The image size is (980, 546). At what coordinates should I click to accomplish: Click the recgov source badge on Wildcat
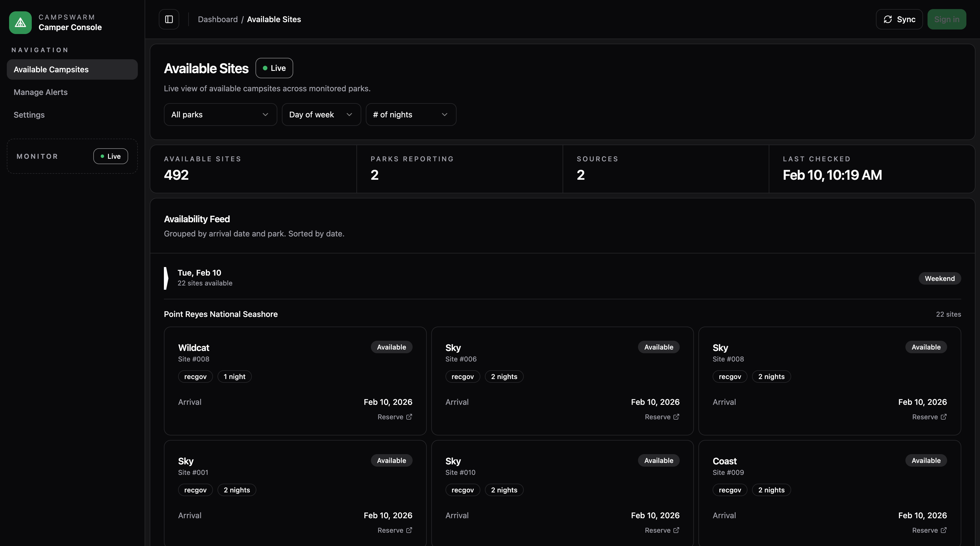tap(195, 376)
